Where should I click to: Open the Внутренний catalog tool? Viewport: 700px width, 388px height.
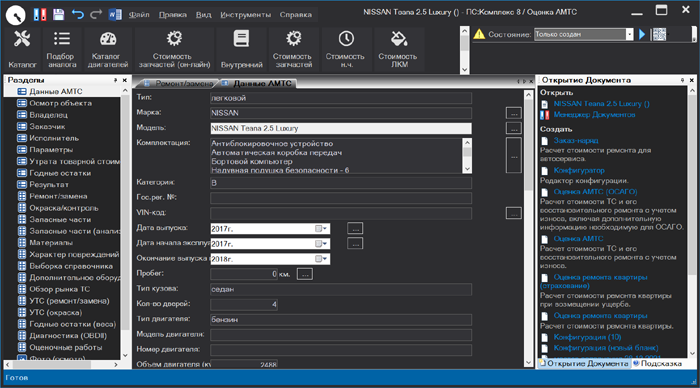click(242, 49)
